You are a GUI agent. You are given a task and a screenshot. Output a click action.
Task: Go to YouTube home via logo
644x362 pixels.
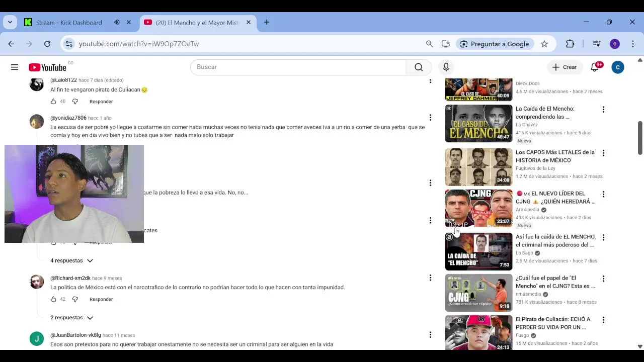pyautogui.click(x=48, y=67)
